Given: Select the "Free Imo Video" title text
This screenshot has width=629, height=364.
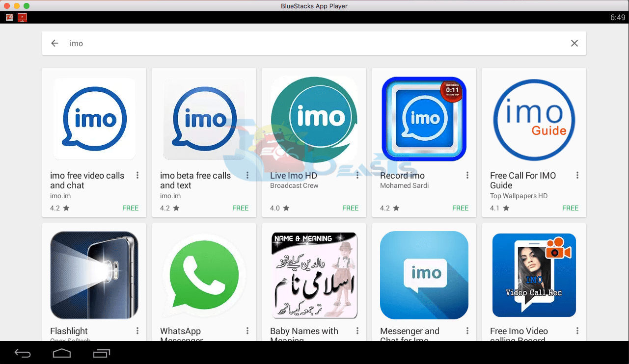Looking at the screenshot, I should 519,331.
